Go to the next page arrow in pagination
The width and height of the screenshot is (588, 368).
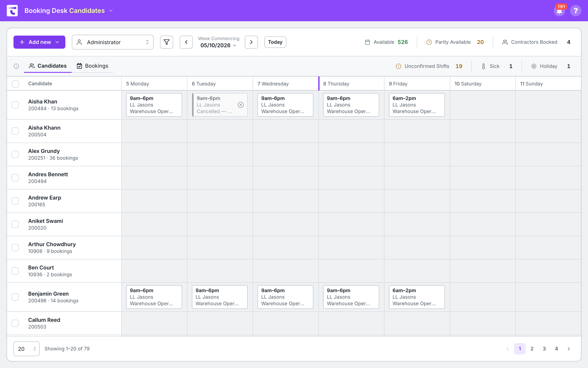point(569,349)
